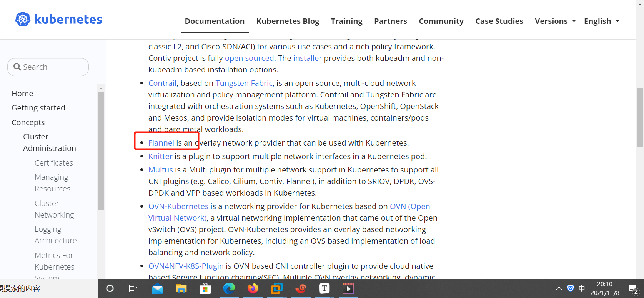Click the page's vertical scrollbar thumb

tap(640, 117)
